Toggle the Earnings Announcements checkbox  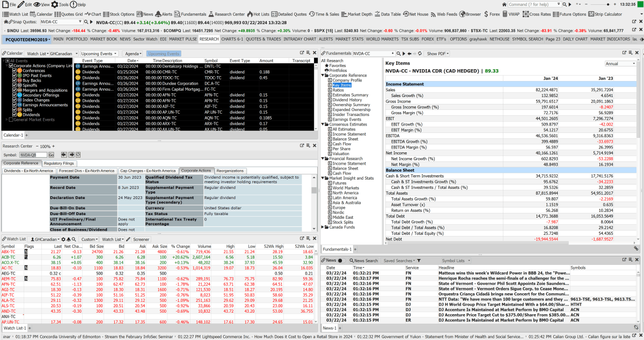point(14,105)
